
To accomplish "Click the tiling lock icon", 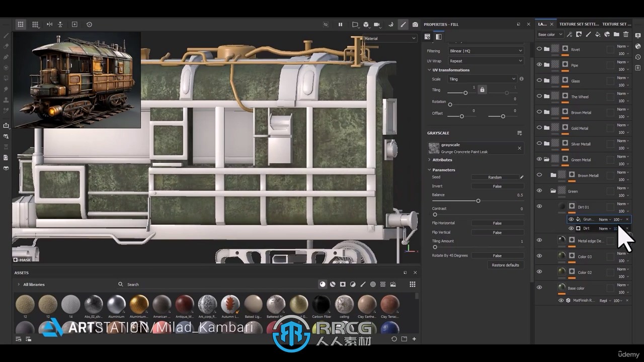I will point(482,89).
